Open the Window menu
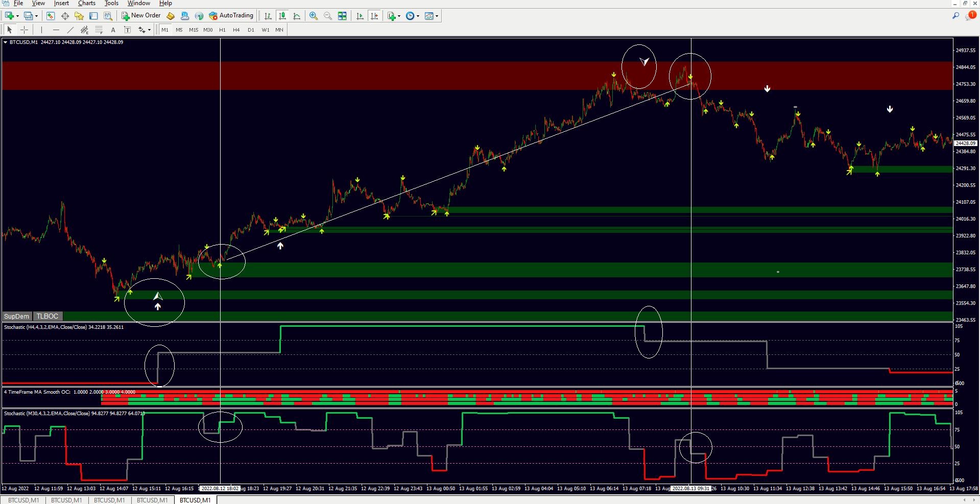The image size is (980, 504). 138,3
